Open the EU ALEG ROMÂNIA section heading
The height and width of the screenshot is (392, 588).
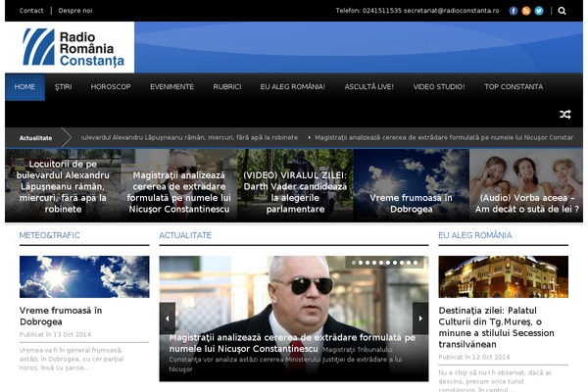(x=475, y=235)
